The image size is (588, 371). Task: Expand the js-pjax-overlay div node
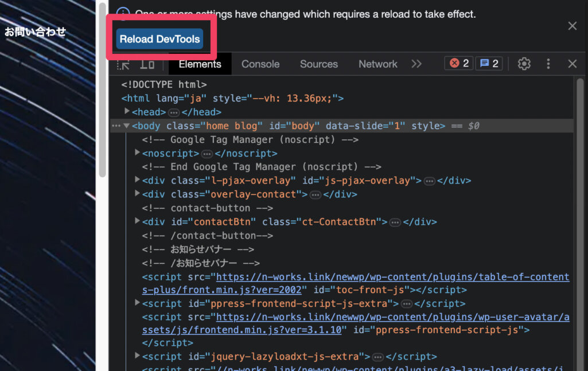click(x=137, y=180)
